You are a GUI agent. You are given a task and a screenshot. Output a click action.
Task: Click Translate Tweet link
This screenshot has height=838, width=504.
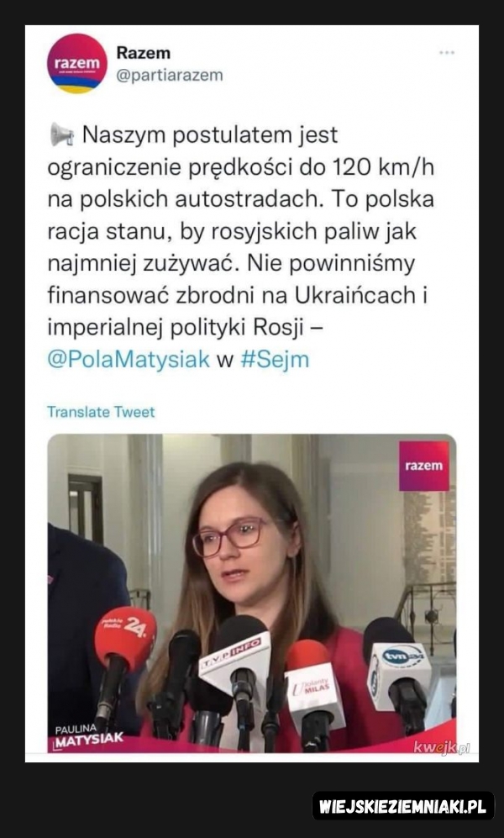click(101, 412)
